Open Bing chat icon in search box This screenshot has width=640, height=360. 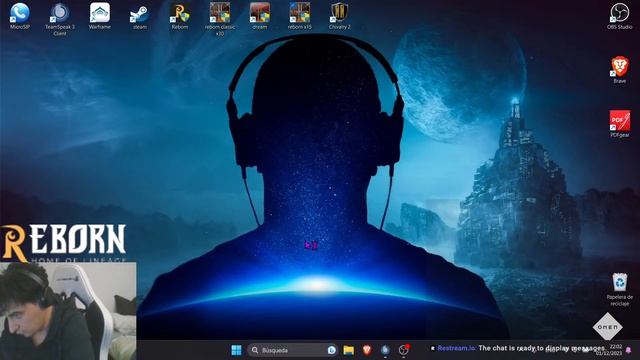(331, 350)
